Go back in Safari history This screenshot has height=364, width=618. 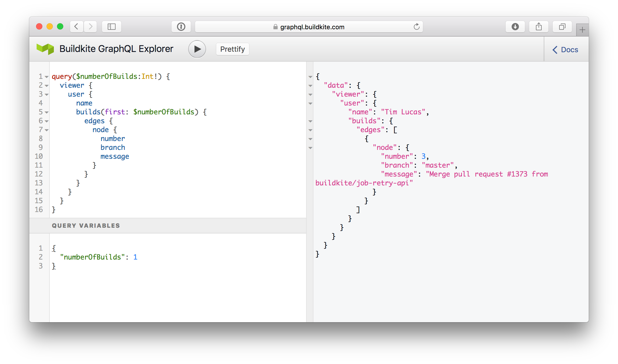[77, 27]
